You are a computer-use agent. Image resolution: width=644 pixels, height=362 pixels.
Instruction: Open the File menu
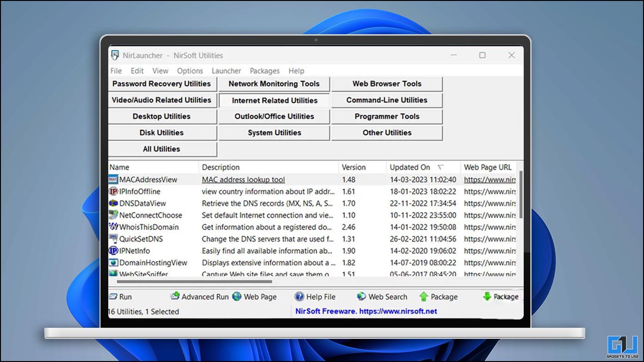[116, 71]
